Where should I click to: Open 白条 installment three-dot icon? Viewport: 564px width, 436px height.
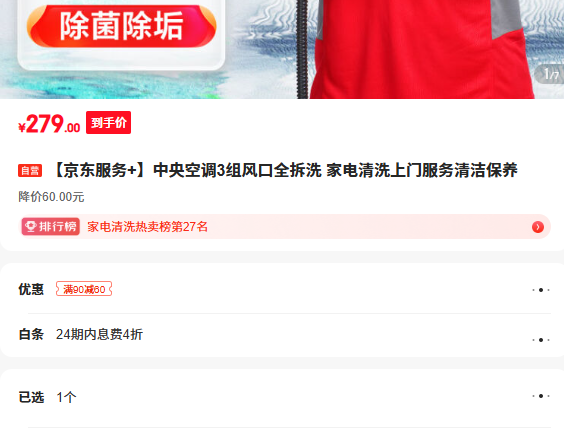pyautogui.click(x=541, y=340)
